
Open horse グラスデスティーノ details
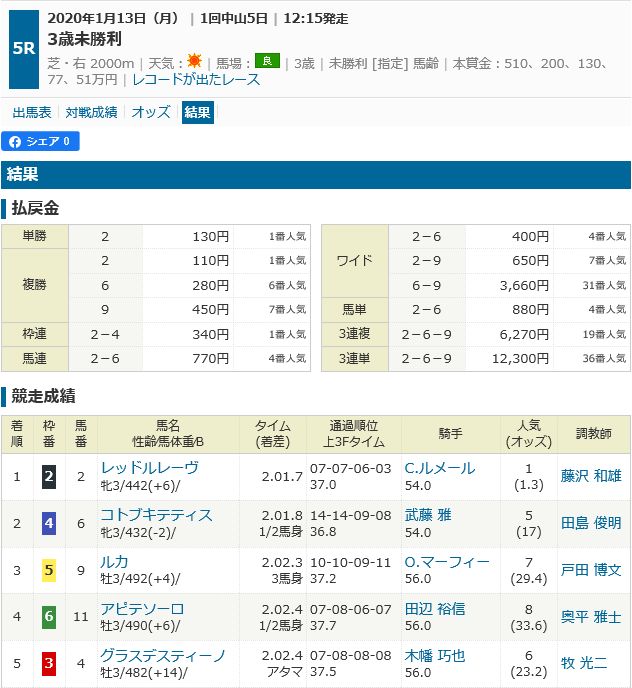tap(163, 656)
